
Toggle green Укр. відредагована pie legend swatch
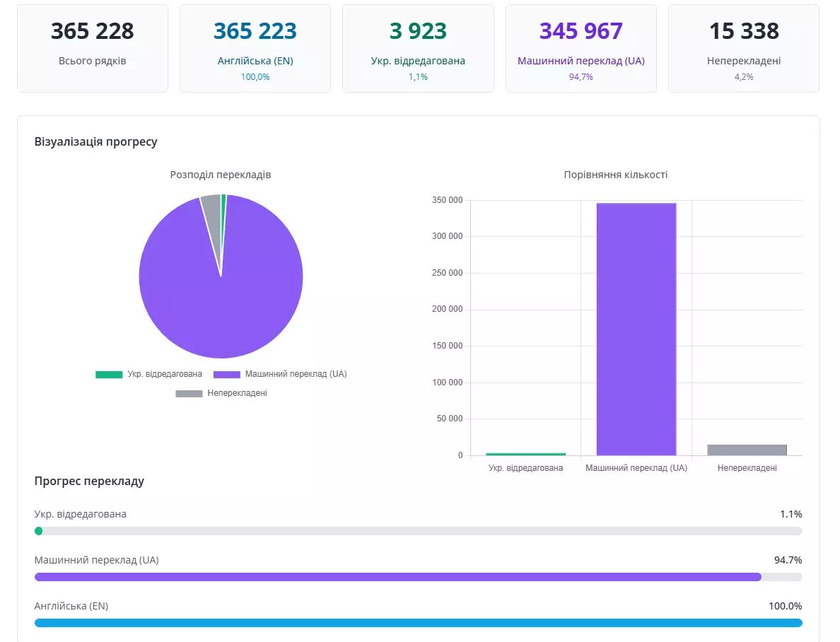[109, 374]
